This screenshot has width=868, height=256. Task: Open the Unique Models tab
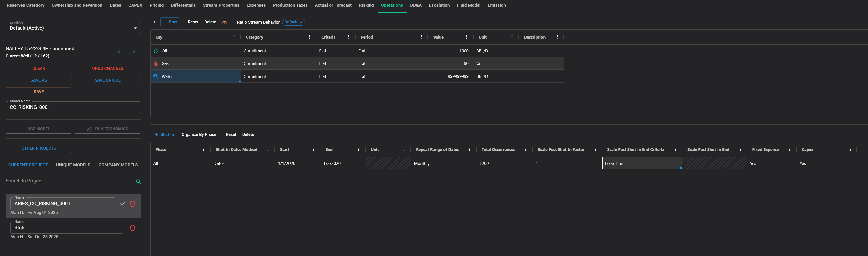[x=73, y=165]
